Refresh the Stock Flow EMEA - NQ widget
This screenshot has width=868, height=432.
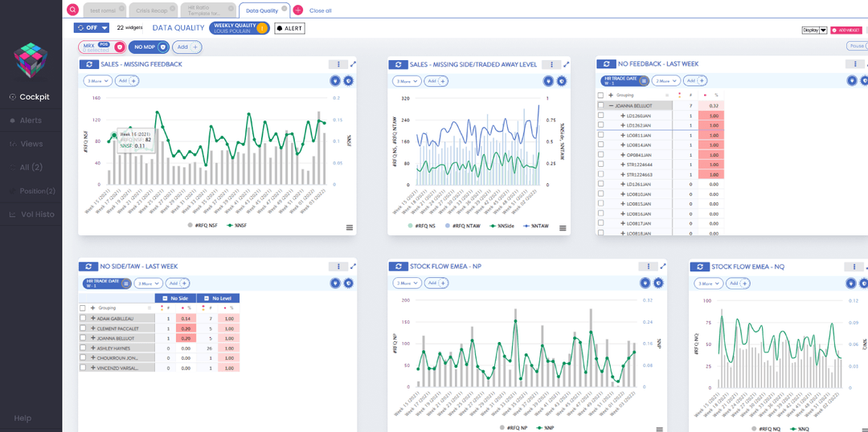pyautogui.click(x=700, y=266)
